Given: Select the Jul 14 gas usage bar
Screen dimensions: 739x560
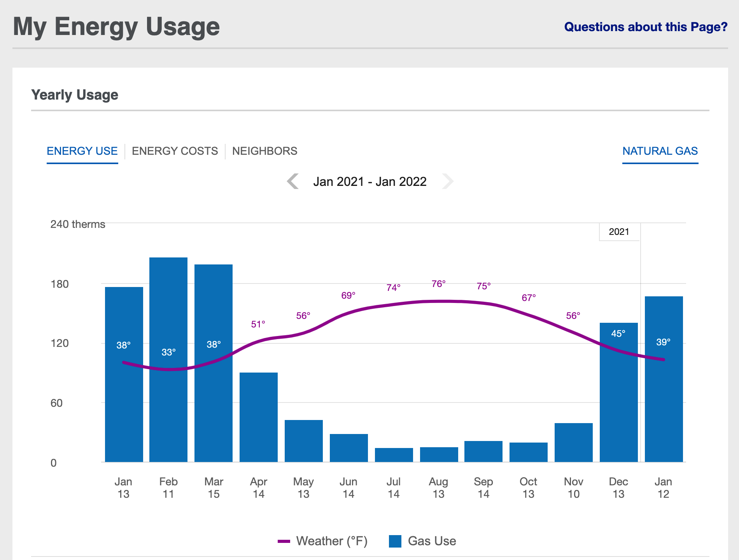Looking at the screenshot, I should (394, 455).
